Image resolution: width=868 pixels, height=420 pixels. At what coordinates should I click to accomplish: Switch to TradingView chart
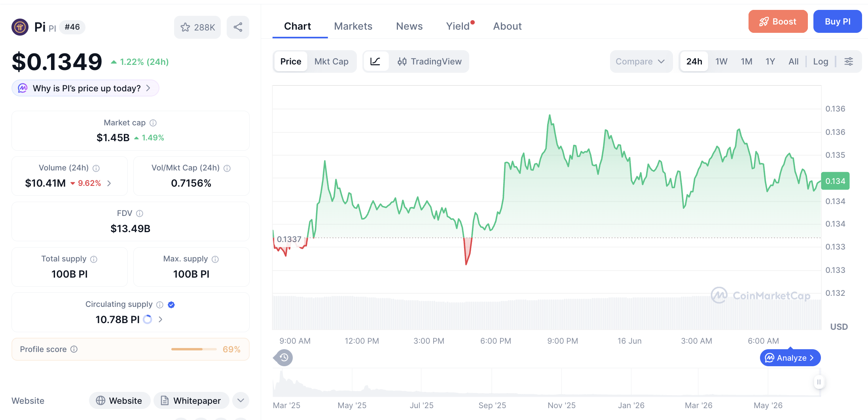pos(430,61)
